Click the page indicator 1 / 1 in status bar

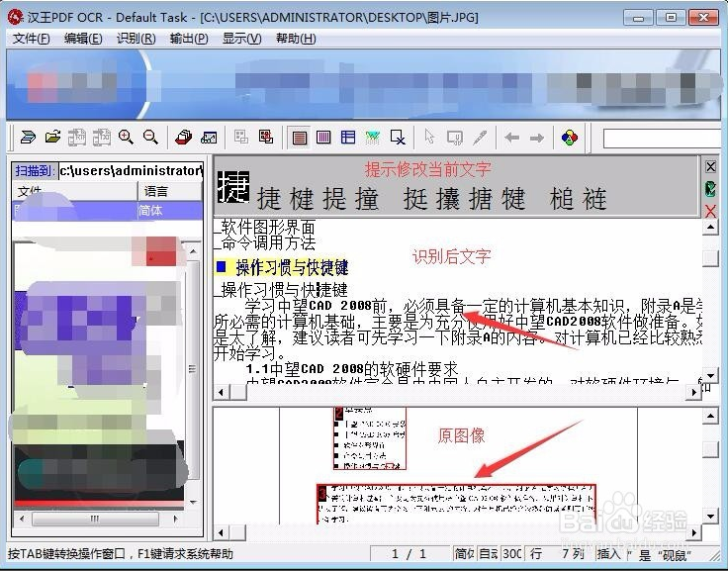click(x=409, y=554)
